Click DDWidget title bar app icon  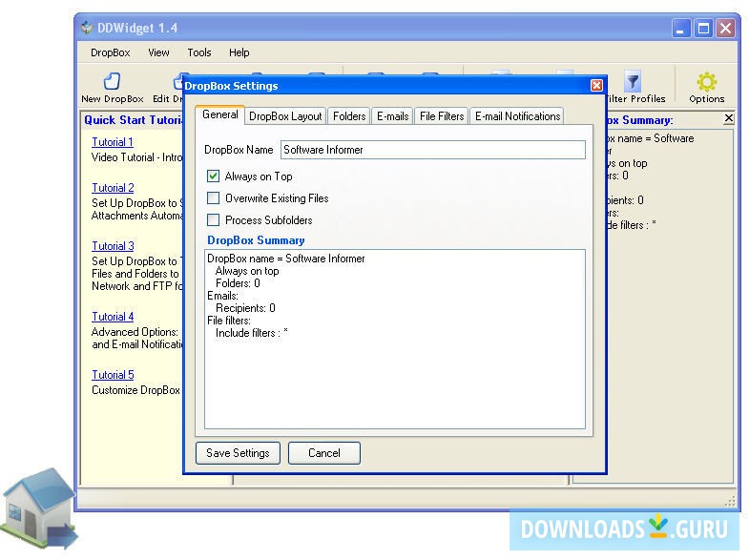click(87, 28)
